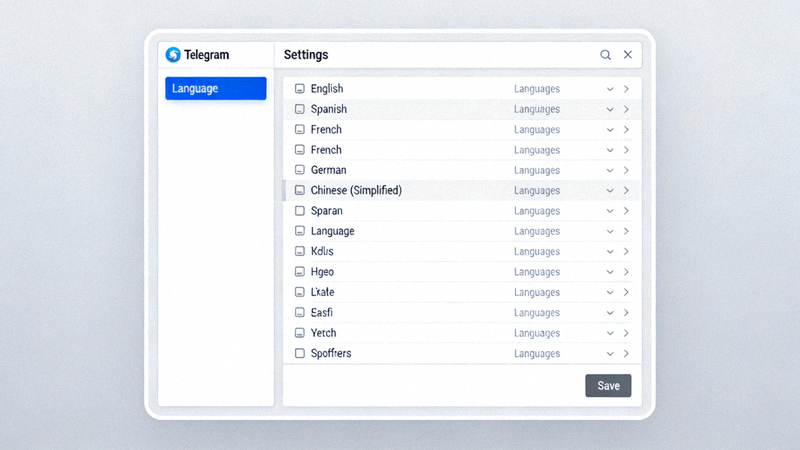Toggle the Chinese (Simplified) checkbox
Screen dimensions: 800x450
coord(300,190)
